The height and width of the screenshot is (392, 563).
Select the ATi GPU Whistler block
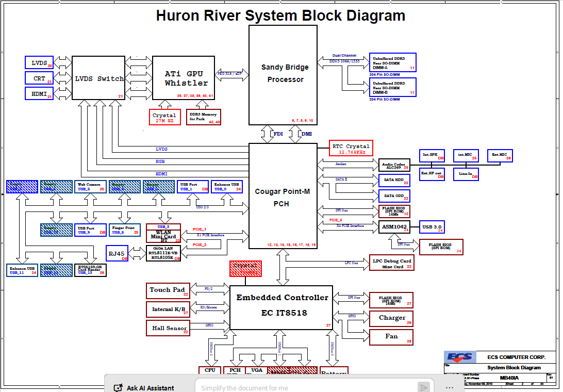click(x=184, y=78)
